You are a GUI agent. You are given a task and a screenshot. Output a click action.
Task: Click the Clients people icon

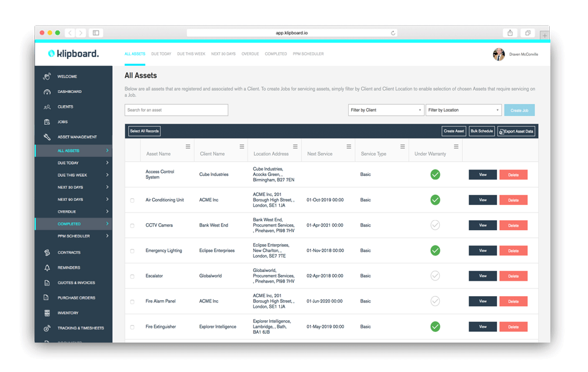(x=47, y=107)
